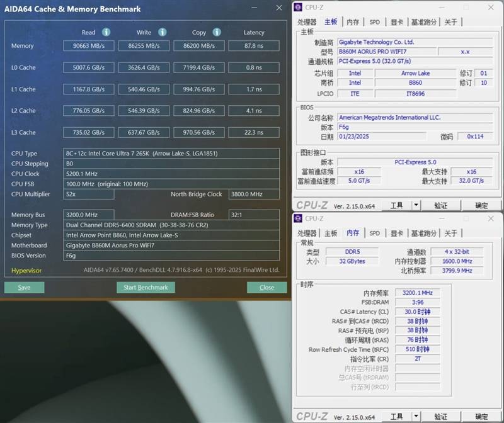
Task: Click LPCIO chip value IT8696
Action: coord(415,93)
